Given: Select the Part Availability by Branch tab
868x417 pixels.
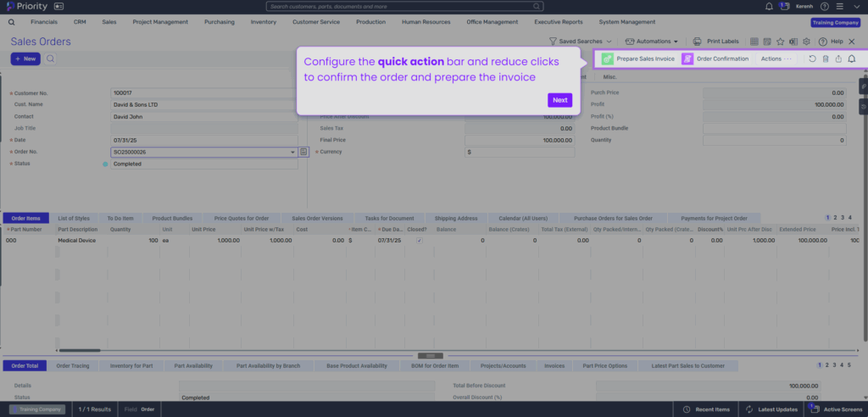Looking at the screenshot, I should click(269, 365).
